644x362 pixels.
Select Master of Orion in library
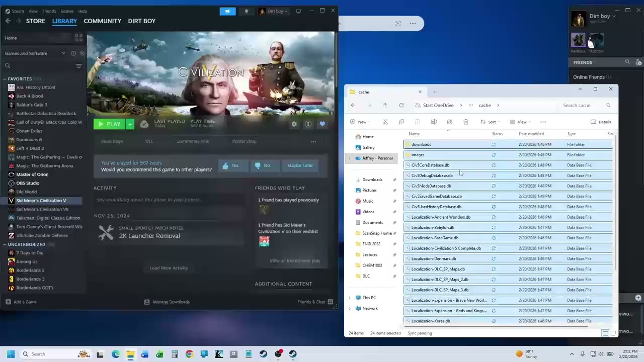(x=32, y=174)
